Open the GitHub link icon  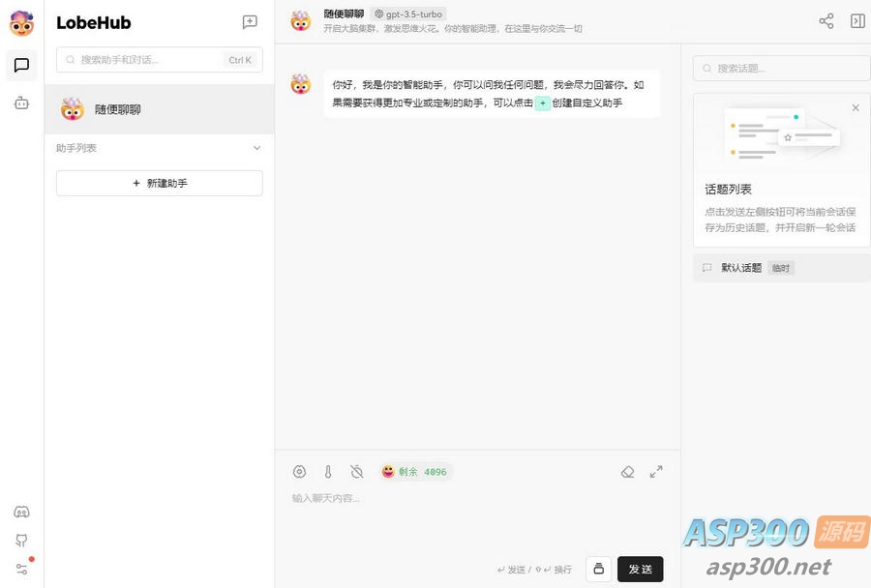click(21, 541)
